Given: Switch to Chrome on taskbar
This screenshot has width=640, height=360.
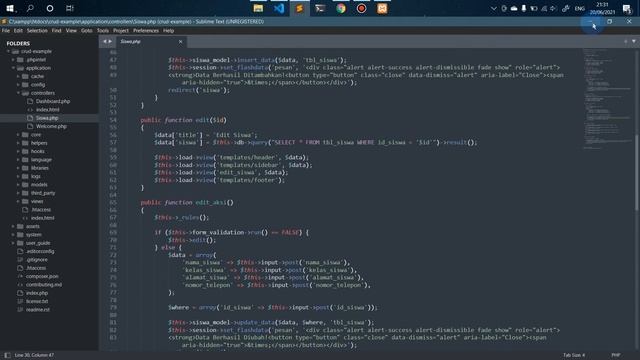Looking at the screenshot, I should [341, 8].
